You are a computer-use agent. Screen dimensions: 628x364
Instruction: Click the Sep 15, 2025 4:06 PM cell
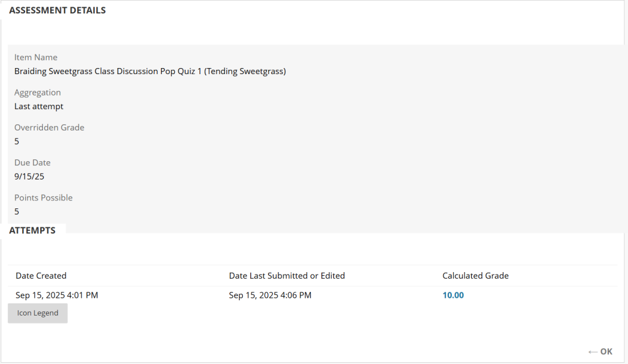pos(270,295)
